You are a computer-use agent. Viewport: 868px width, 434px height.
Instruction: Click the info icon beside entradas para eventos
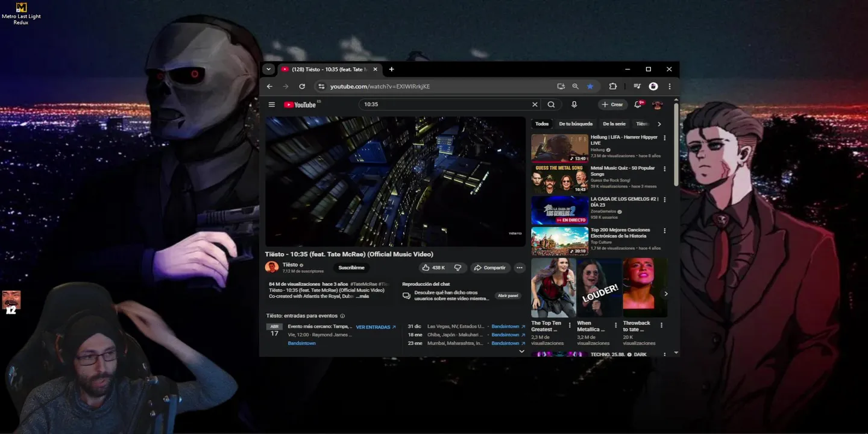point(342,316)
